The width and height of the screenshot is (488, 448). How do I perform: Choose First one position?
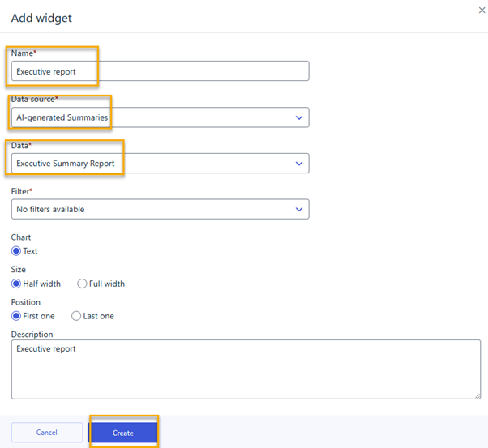[x=16, y=316]
